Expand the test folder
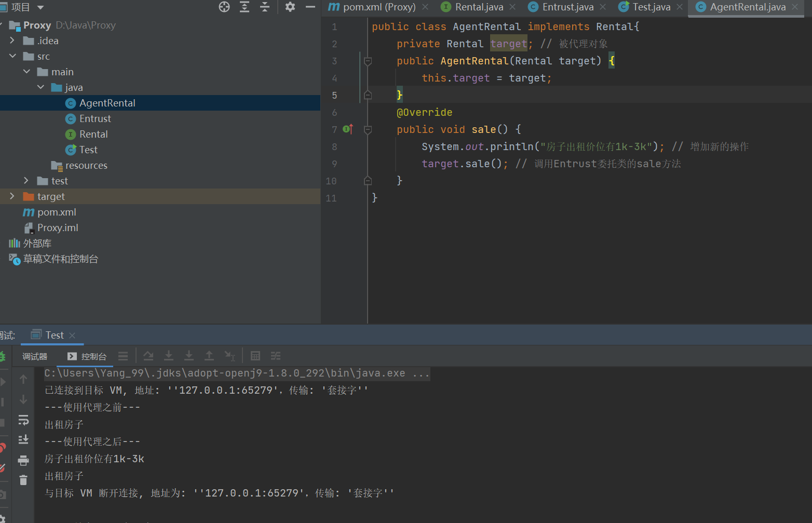Screen dimensions: 812x523 click(26, 181)
